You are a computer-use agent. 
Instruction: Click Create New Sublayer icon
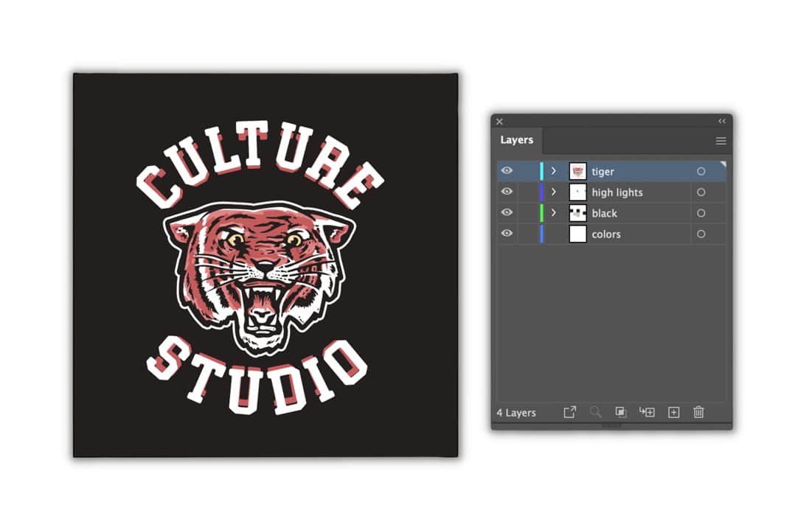(x=647, y=413)
